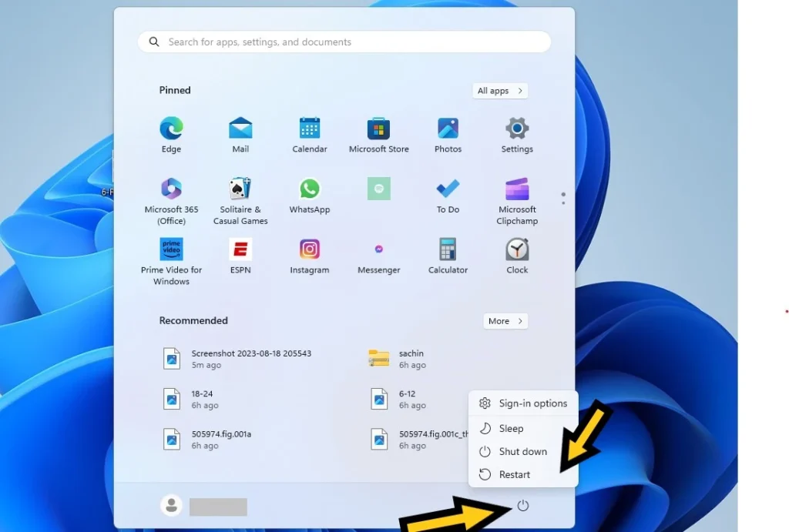Launch WhatsApp from pinned apps
This screenshot has width=789, height=532.
coord(310,195)
